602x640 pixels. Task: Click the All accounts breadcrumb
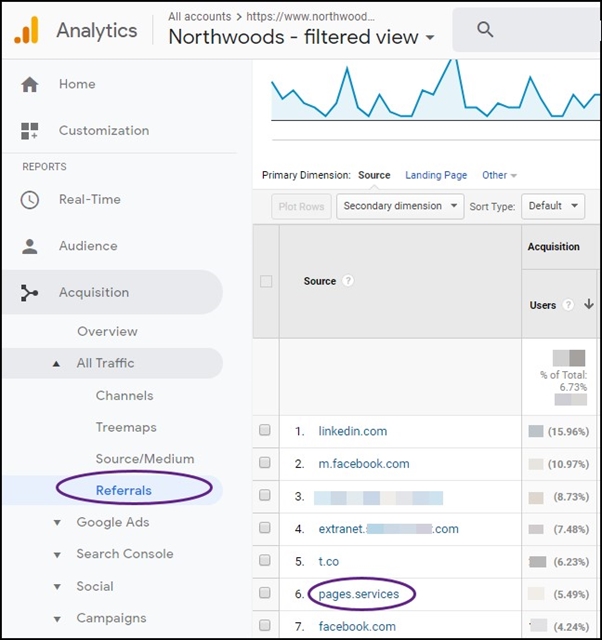click(x=200, y=16)
